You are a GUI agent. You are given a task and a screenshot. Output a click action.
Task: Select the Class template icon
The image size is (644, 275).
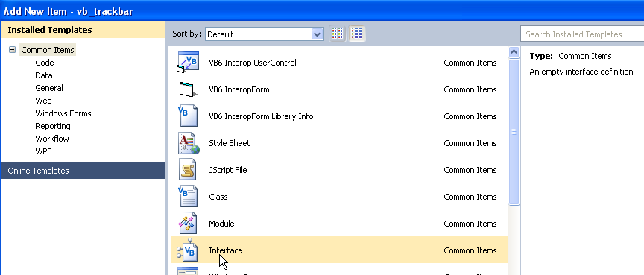point(188,197)
